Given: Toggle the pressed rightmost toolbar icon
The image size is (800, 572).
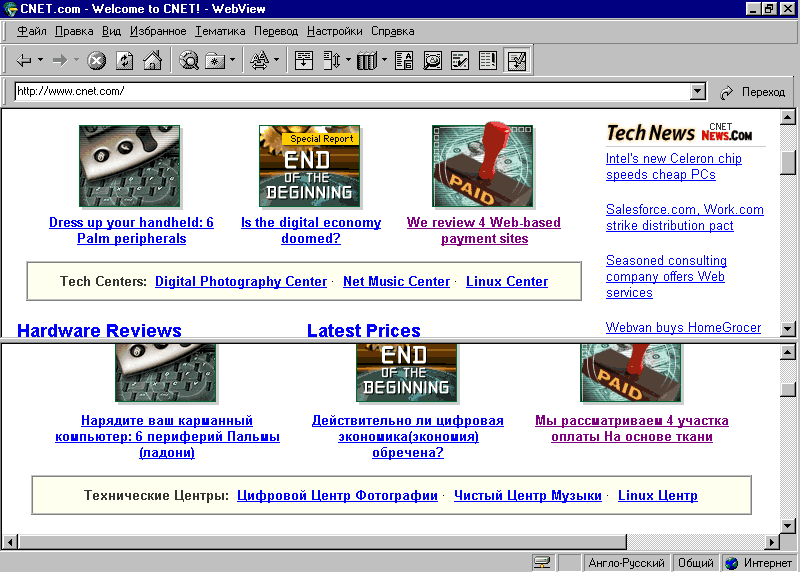Looking at the screenshot, I should [x=517, y=61].
